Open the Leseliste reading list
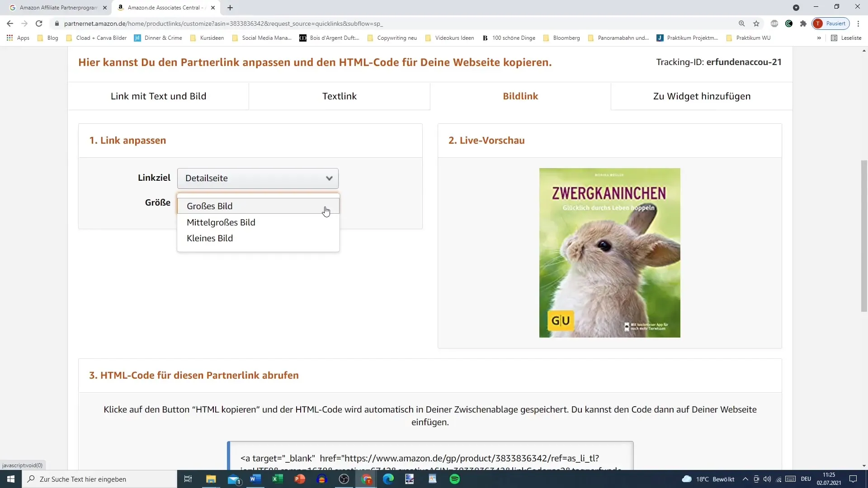The height and width of the screenshot is (488, 868). (x=846, y=38)
